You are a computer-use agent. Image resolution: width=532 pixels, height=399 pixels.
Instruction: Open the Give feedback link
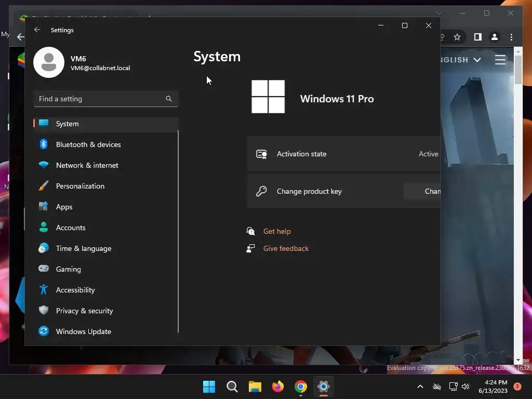coord(286,249)
